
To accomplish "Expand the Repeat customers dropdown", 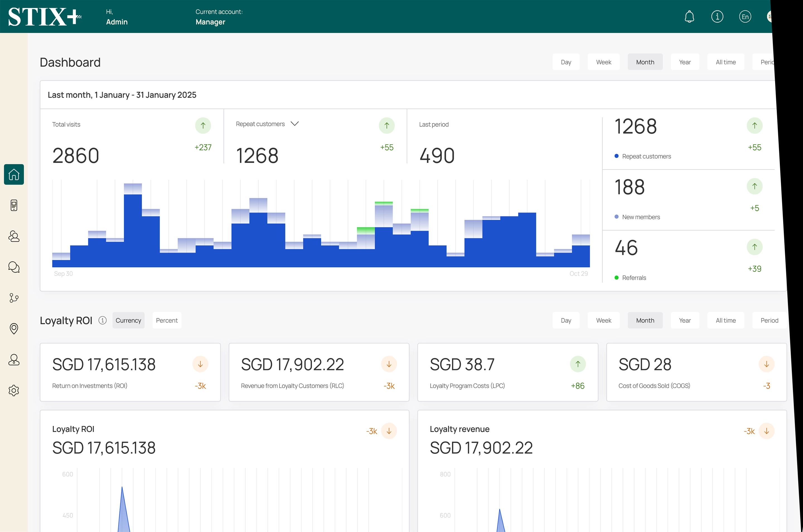I will (x=295, y=124).
